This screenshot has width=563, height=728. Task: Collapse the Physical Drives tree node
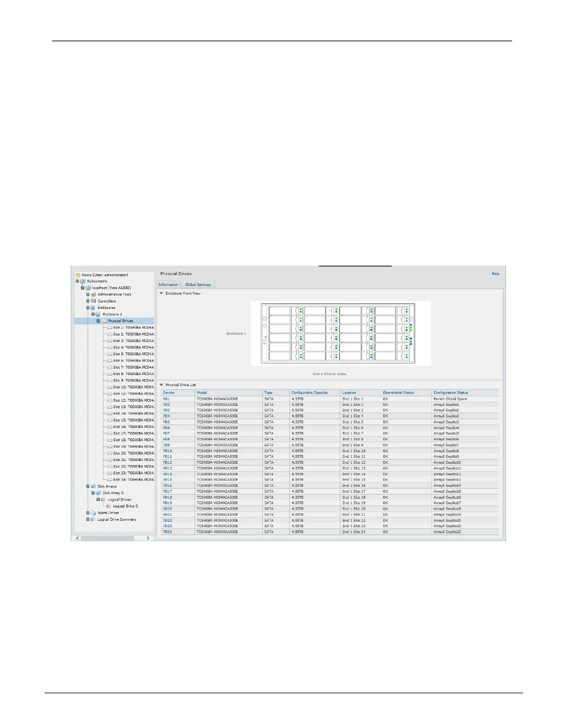coord(98,321)
